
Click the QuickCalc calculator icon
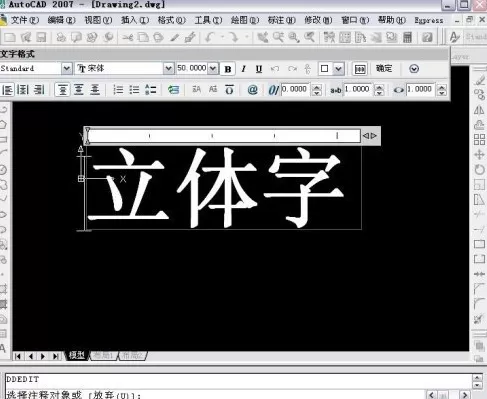pyautogui.click(x=408, y=37)
